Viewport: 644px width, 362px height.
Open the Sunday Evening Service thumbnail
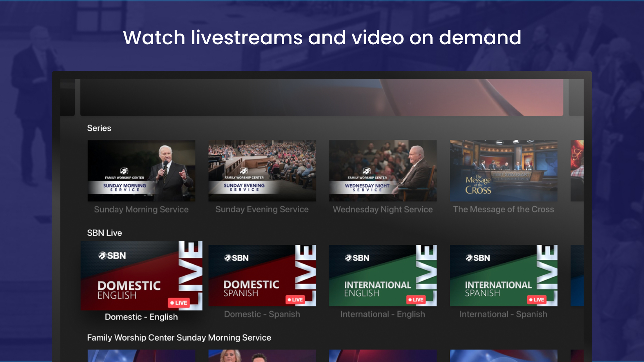[x=262, y=171]
